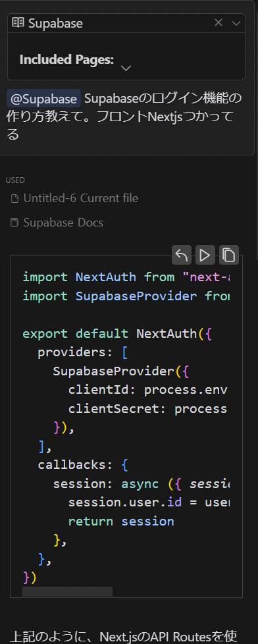Click the code block horizontal scrollbar
258x644 pixels.
[x=67, y=592]
